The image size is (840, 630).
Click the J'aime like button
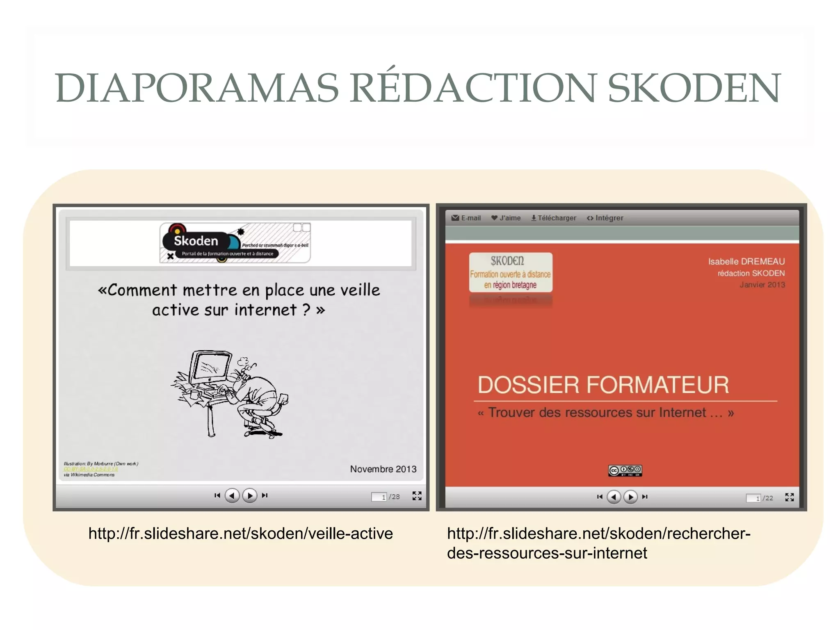pyautogui.click(x=506, y=218)
